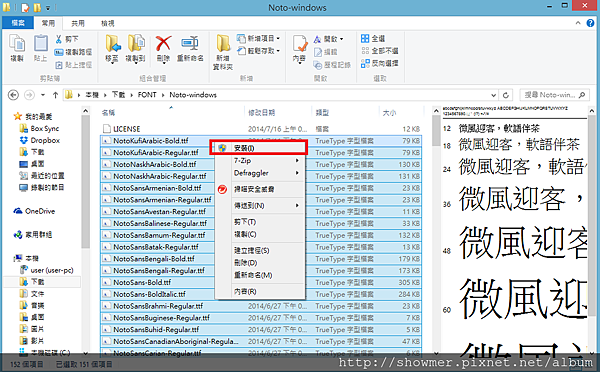Choose 剪下(T) in the context menu
Image resolution: width=600 pixels, height=372 pixels.
[x=260, y=222]
